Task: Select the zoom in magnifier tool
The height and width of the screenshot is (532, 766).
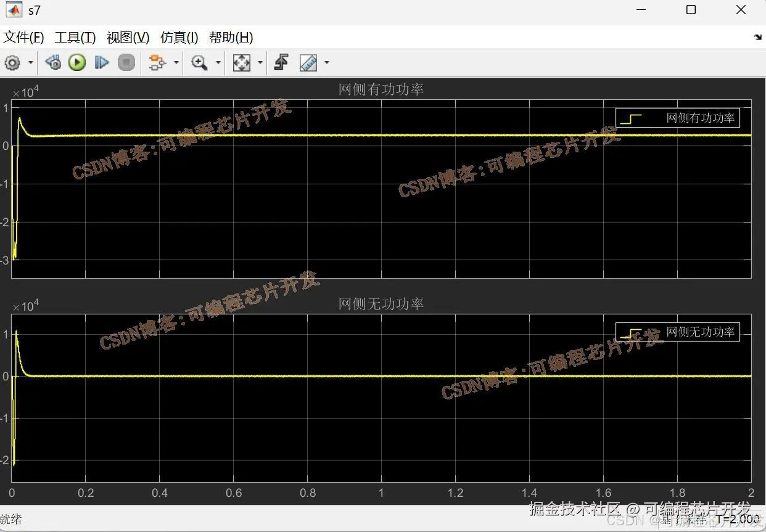Action: pos(199,62)
